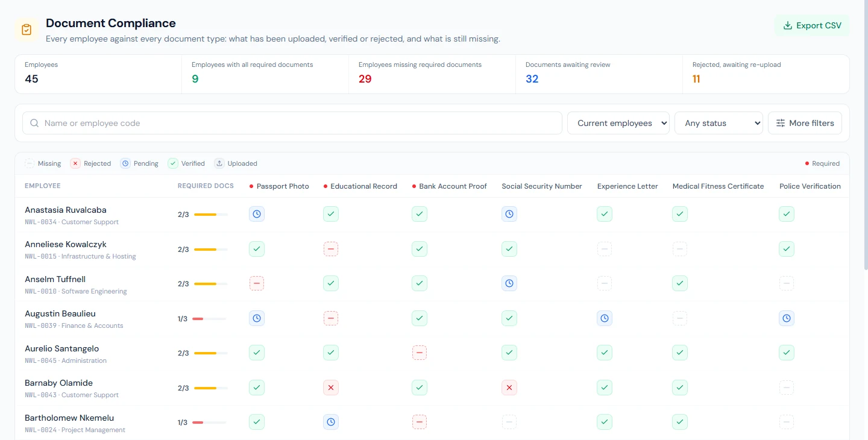Click Employees with all required documents card

[265, 74]
